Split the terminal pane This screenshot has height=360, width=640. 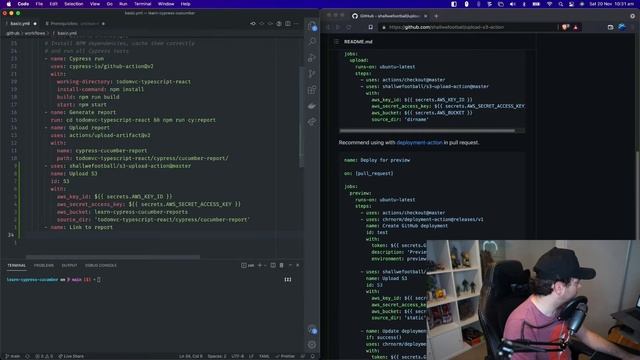pyautogui.click(x=273, y=265)
